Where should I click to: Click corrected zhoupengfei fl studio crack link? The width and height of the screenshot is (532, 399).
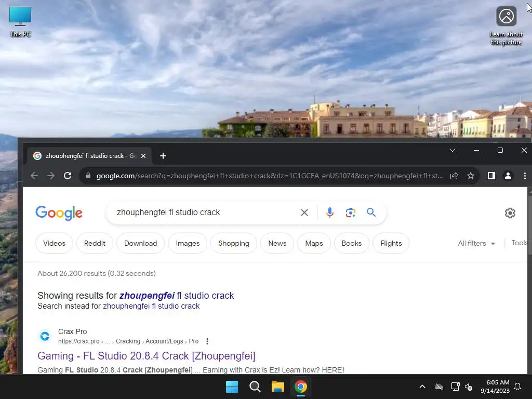click(177, 296)
